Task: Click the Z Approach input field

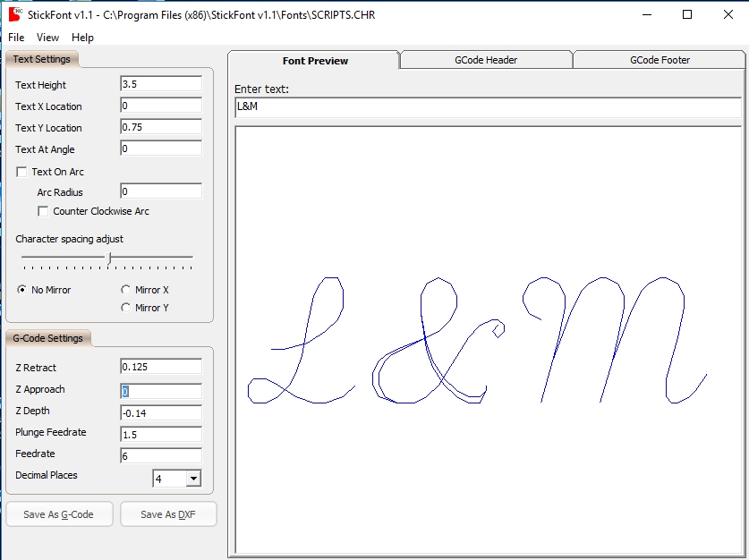Action: click(x=161, y=392)
